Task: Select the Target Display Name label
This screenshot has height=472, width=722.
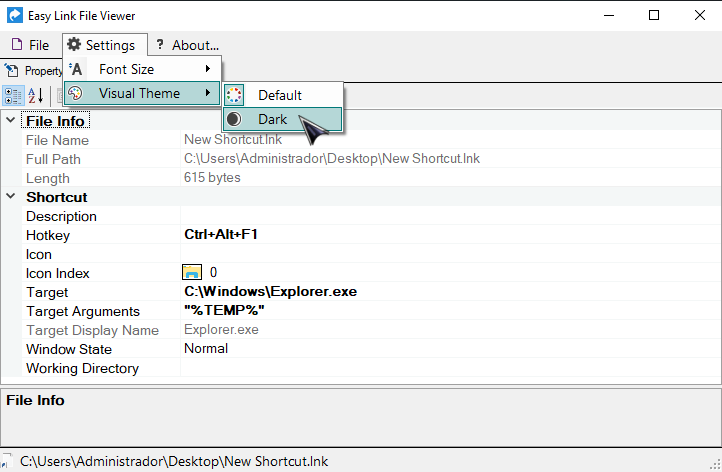Action: point(92,330)
